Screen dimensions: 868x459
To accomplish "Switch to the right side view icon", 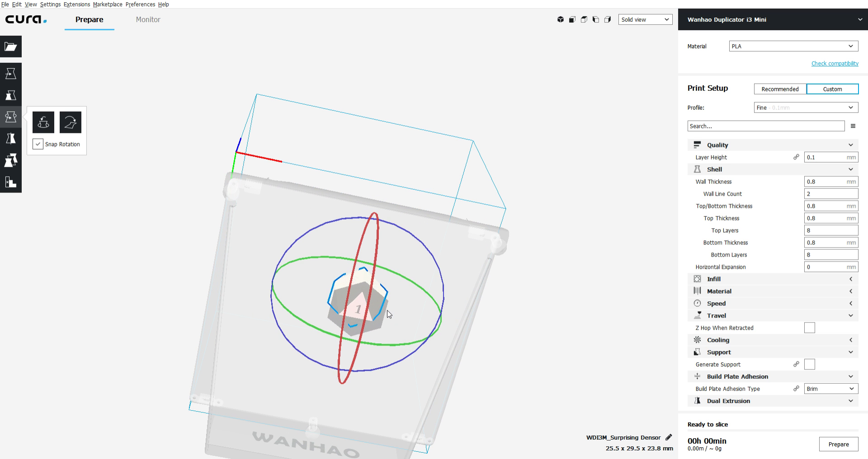I will point(608,19).
